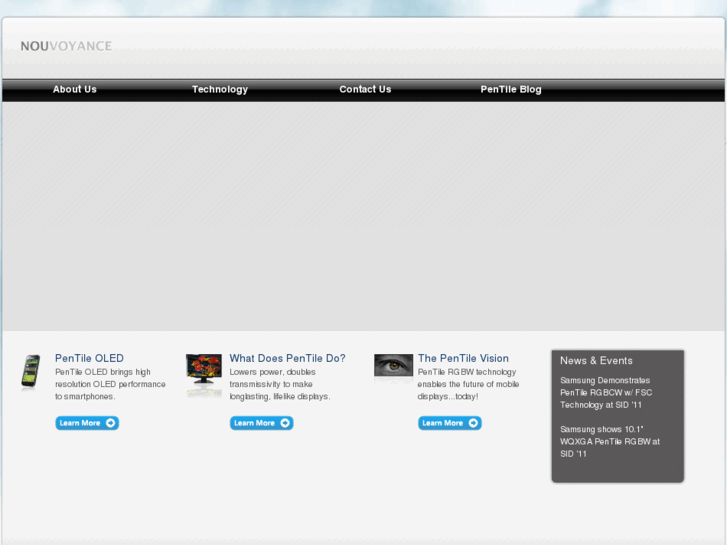Open the PenTile Blog
The image size is (727, 545).
510,89
